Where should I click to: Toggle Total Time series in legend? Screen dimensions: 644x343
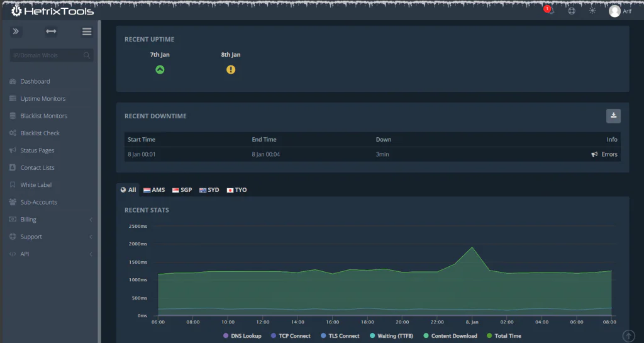click(x=504, y=335)
